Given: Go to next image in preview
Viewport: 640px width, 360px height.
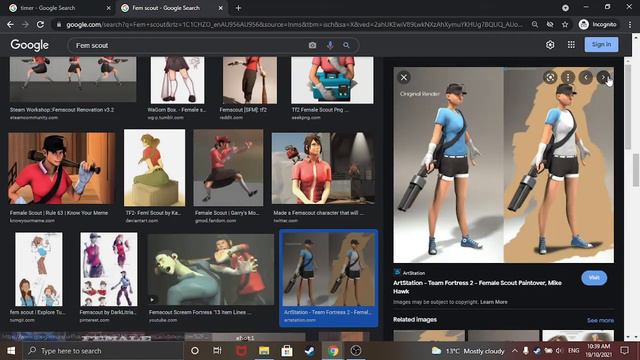Looking at the screenshot, I should tap(603, 78).
